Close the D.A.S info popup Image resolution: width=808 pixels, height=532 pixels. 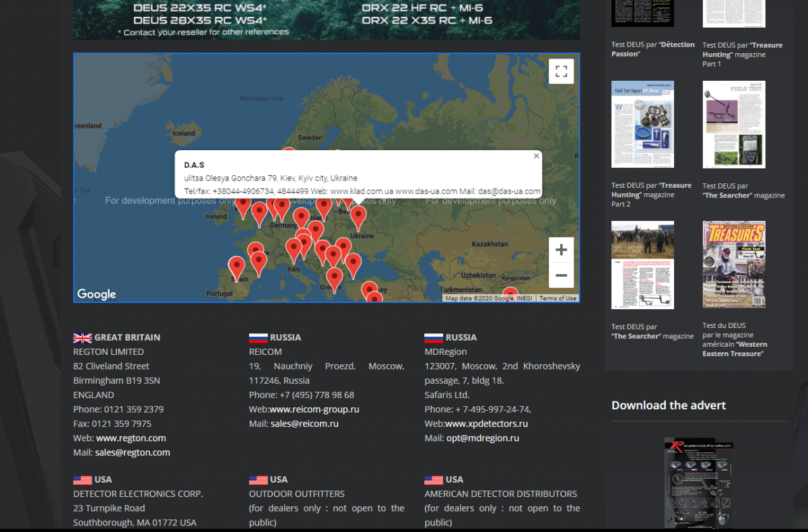pos(537,156)
